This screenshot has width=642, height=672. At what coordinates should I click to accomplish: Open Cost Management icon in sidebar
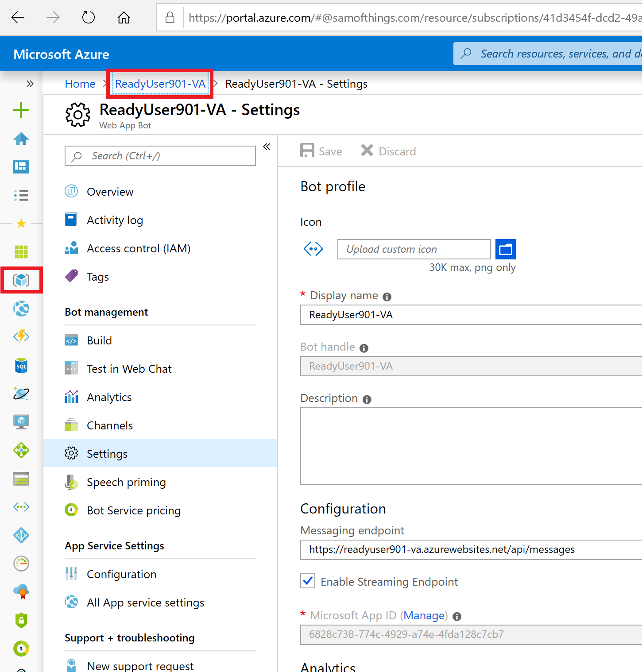(x=21, y=649)
